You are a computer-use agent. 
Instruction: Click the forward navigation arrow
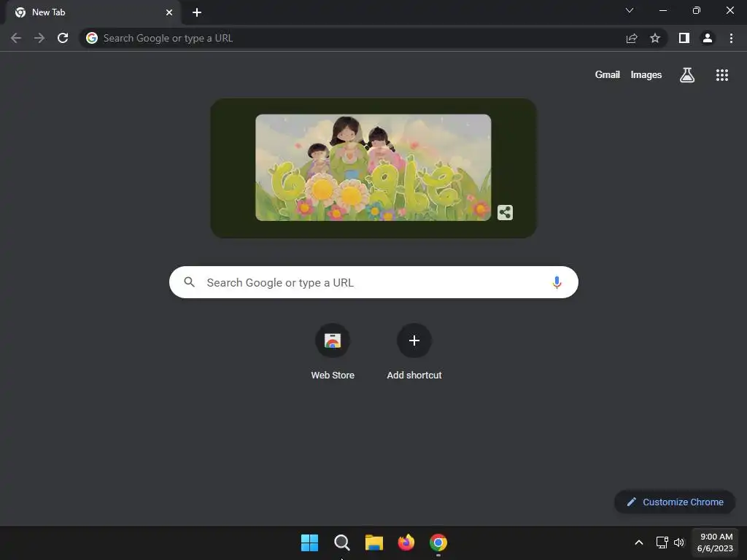(39, 38)
